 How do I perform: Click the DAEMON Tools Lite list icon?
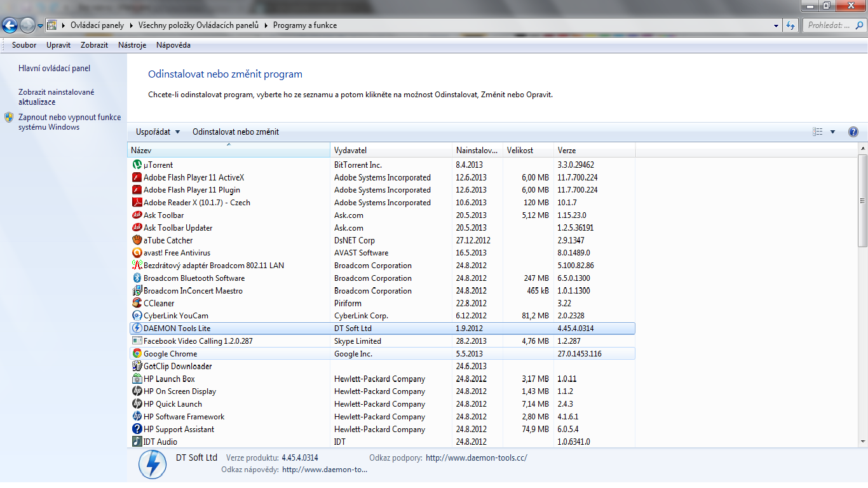click(x=137, y=329)
